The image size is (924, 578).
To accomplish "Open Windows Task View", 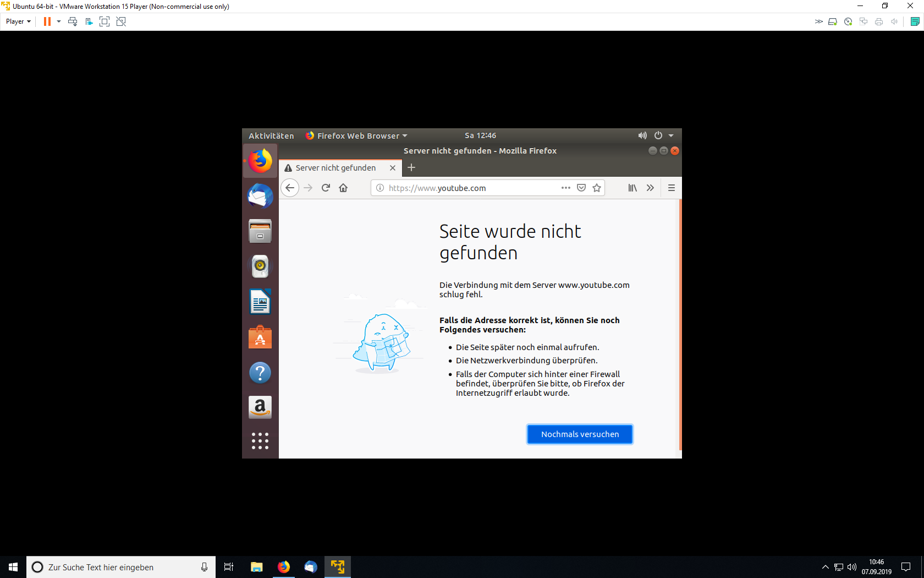I will 229,567.
